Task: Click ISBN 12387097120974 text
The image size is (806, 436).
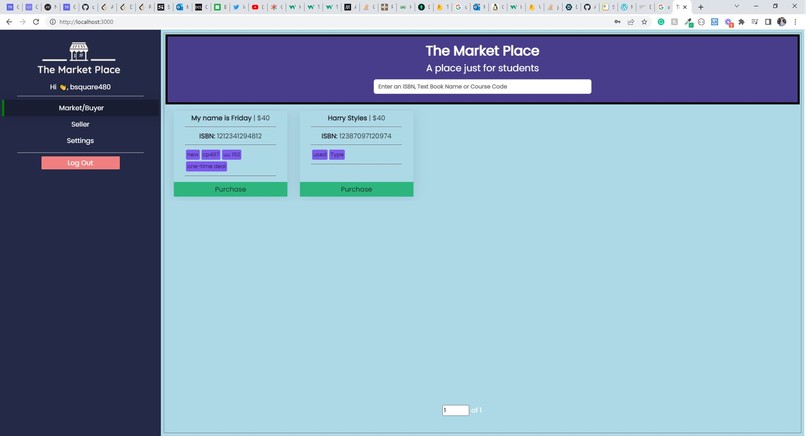Action: (356, 136)
